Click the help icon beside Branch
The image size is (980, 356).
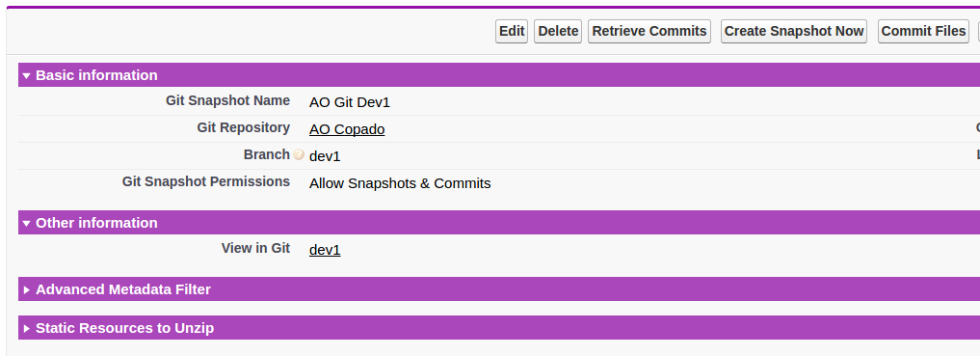click(299, 154)
